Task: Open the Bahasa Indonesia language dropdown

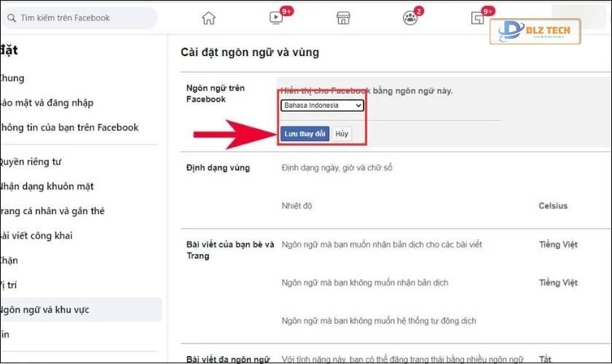Action: 322,106
